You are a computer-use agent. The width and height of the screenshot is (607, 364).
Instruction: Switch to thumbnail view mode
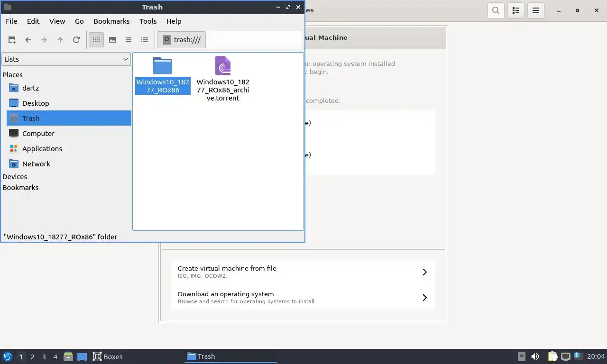point(112,40)
